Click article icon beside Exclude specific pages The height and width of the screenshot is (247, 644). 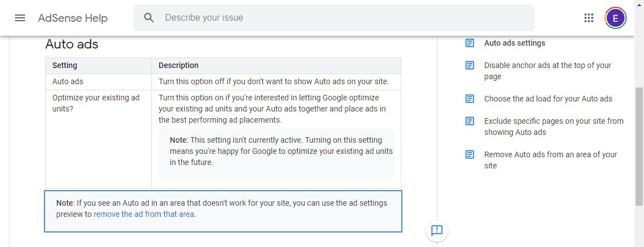click(x=470, y=121)
